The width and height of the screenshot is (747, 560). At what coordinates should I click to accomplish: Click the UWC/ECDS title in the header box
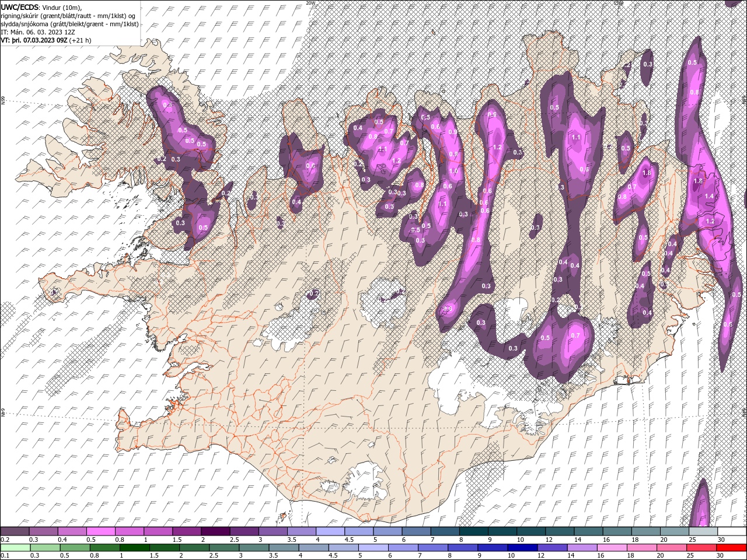20,7
